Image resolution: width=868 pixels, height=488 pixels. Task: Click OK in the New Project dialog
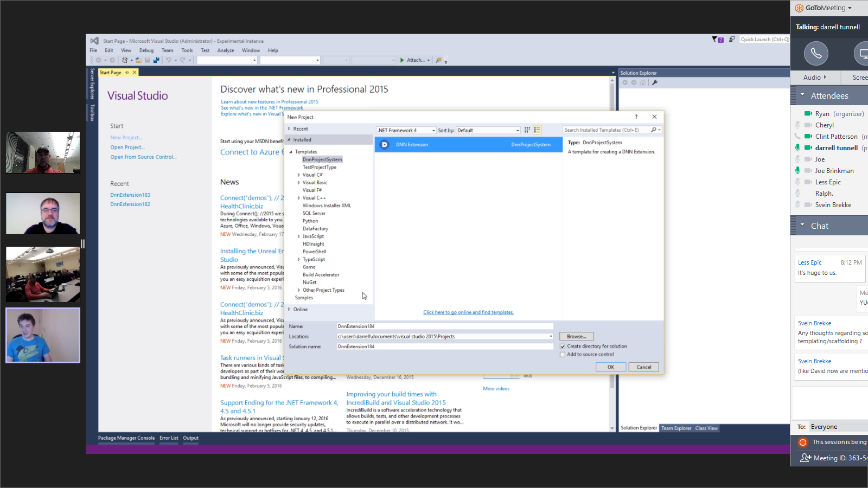coord(611,367)
